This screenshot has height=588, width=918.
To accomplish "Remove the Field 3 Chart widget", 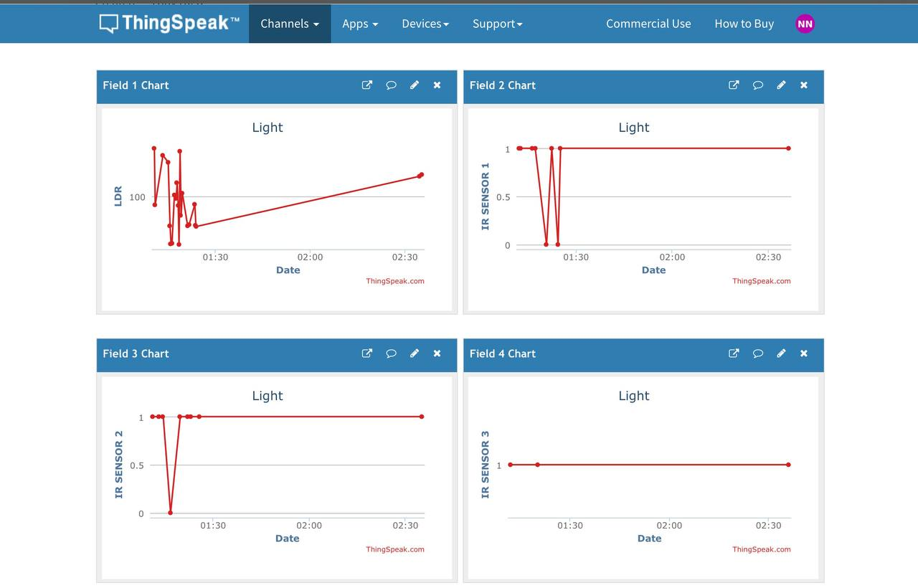I will 437,353.
